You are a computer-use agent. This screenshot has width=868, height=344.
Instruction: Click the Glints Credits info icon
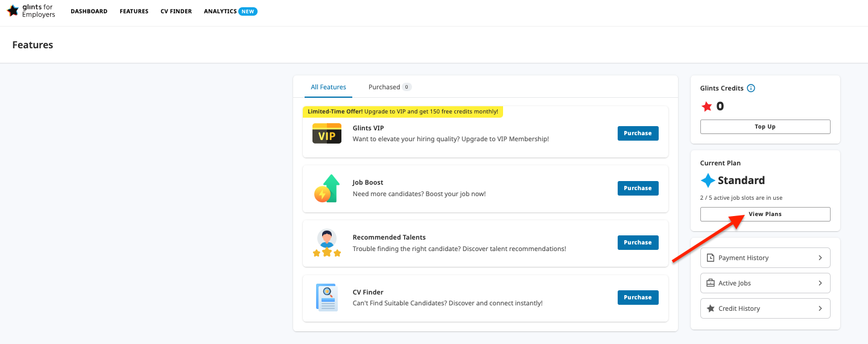point(751,88)
